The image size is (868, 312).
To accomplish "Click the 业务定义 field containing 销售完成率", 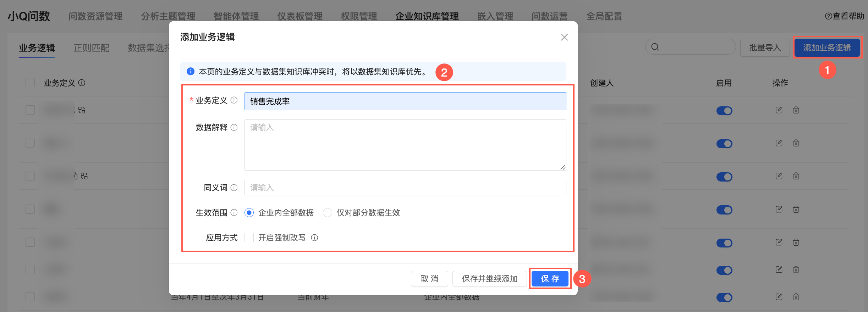I will [x=405, y=101].
